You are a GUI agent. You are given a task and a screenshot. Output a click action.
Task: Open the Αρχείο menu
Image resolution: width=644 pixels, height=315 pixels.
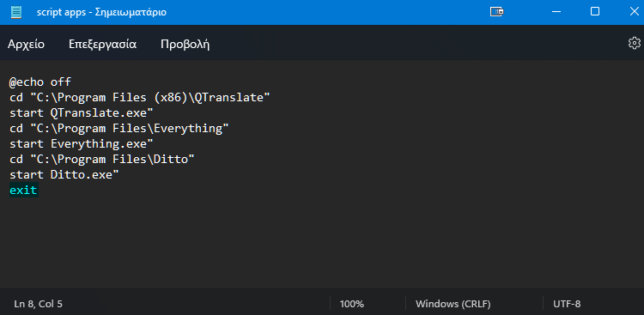[x=26, y=45]
